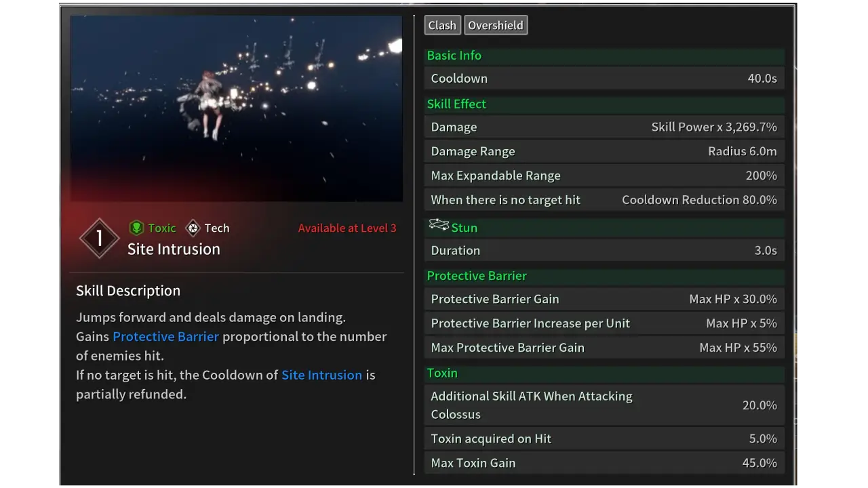Select the Max Toxin Gain row
Image resolution: width=868 pixels, height=488 pixels.
point(604,463)
